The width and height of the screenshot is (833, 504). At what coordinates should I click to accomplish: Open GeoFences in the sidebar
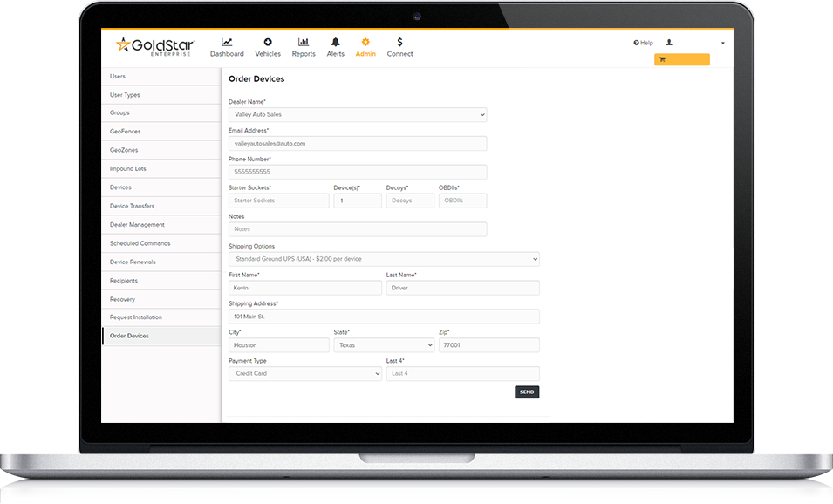click(x=161, y=132)
